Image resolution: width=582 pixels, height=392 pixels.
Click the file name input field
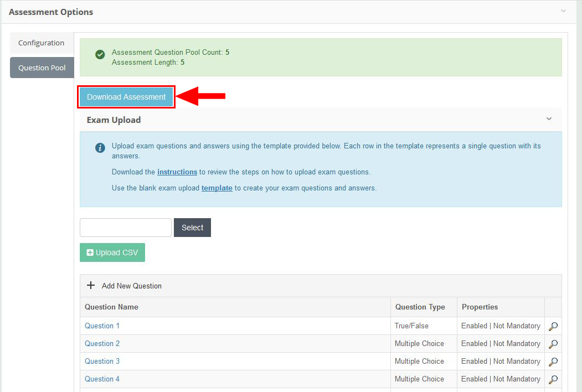point(126,228)
